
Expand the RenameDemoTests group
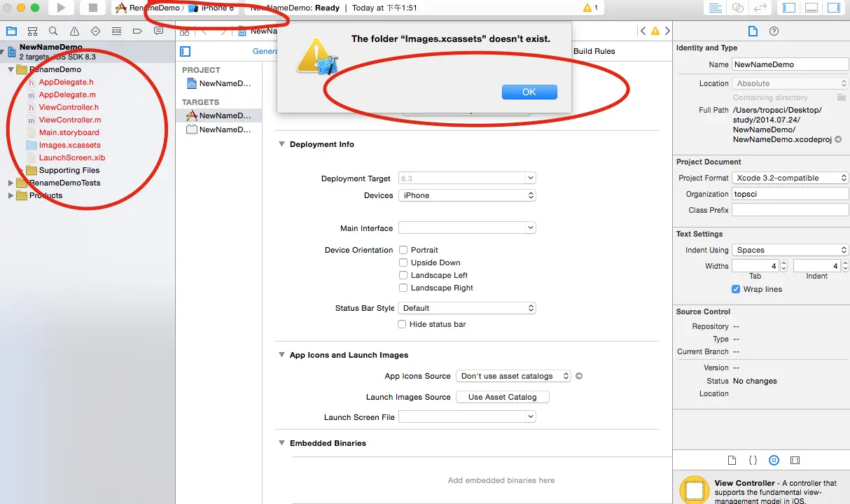pos(11,183)
